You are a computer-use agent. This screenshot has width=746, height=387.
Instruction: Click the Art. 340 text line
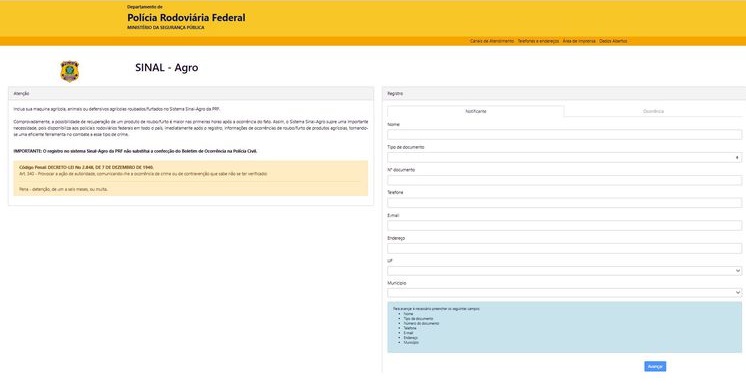(x=143, y=174)
